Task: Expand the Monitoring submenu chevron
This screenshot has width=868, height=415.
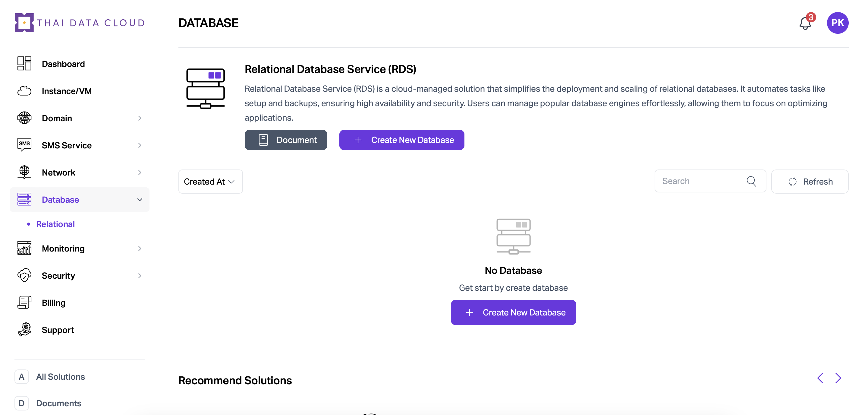Action: tap(140, 249)
